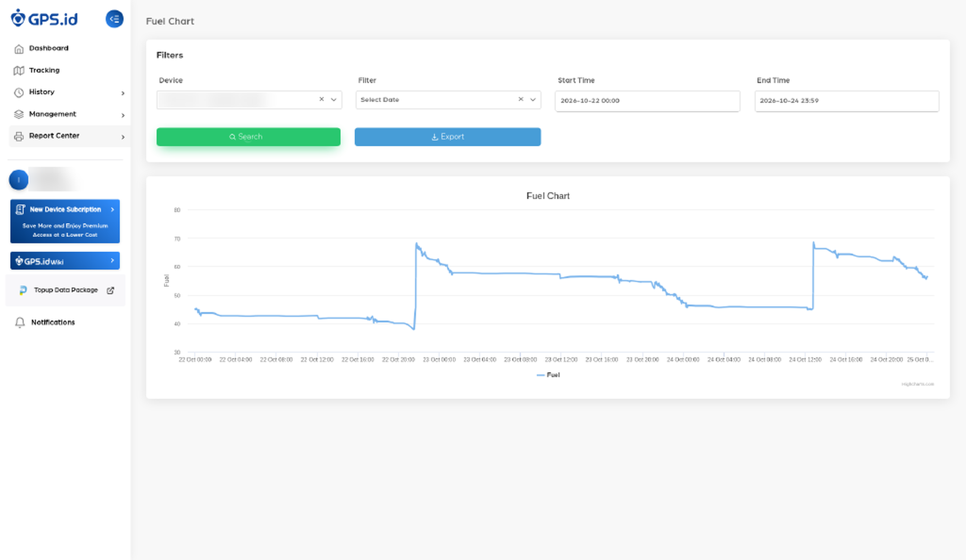Open the Device dropdown arrow
Image resolution: width=966 pixels, height=560 pixels.
[x=333, y=99]
